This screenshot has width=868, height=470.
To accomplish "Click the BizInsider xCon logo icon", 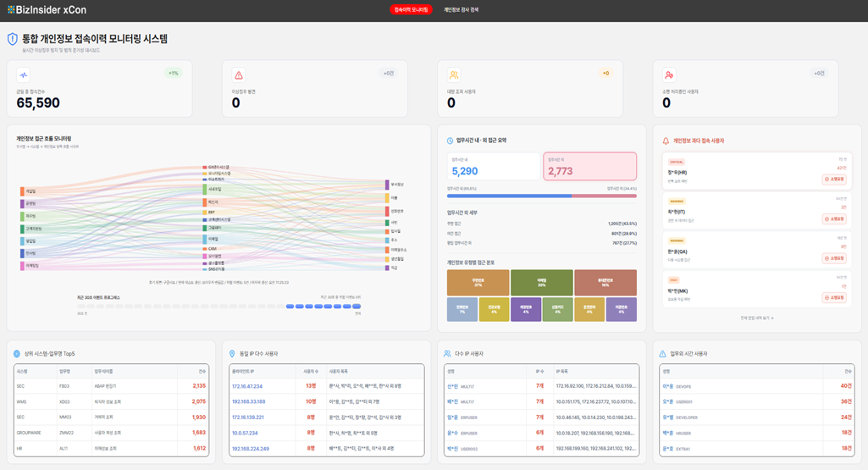I will coord(11,9).
